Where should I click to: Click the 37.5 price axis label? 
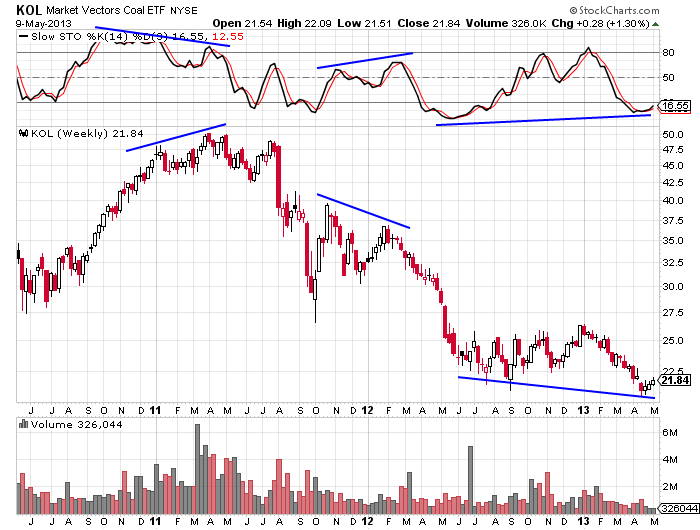[x=673, y=221]
